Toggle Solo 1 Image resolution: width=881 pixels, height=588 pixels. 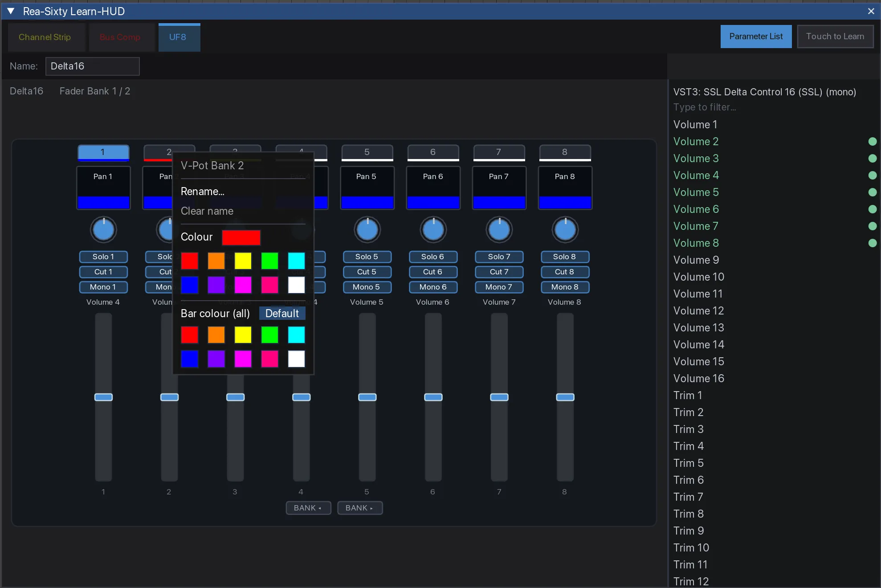[103, 257]
